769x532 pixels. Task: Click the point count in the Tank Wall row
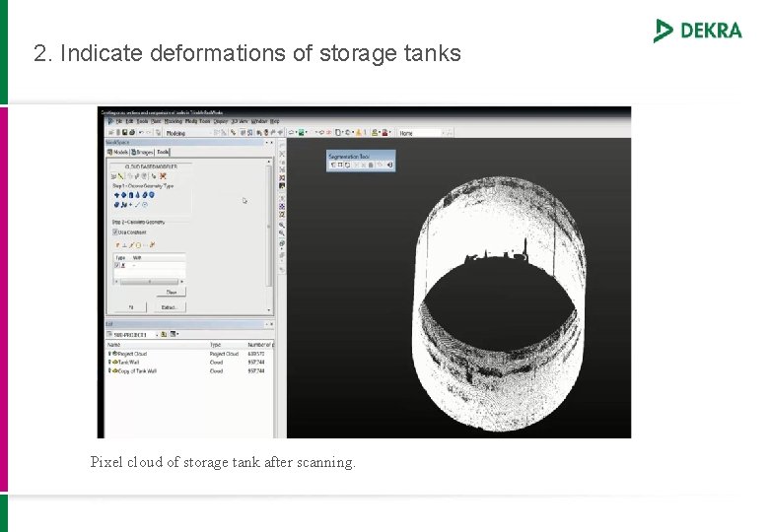[x=256, y=363]
